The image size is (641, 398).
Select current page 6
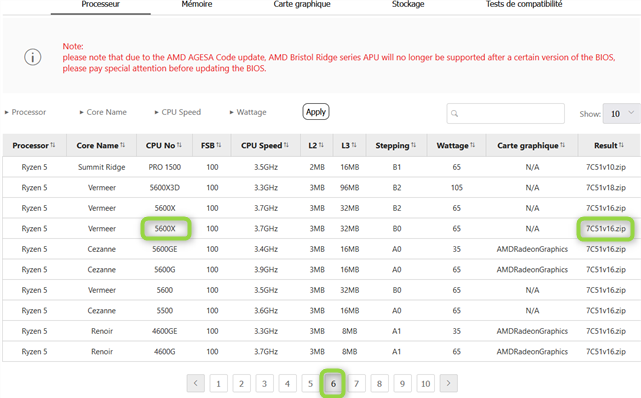(x=333, y=384)
